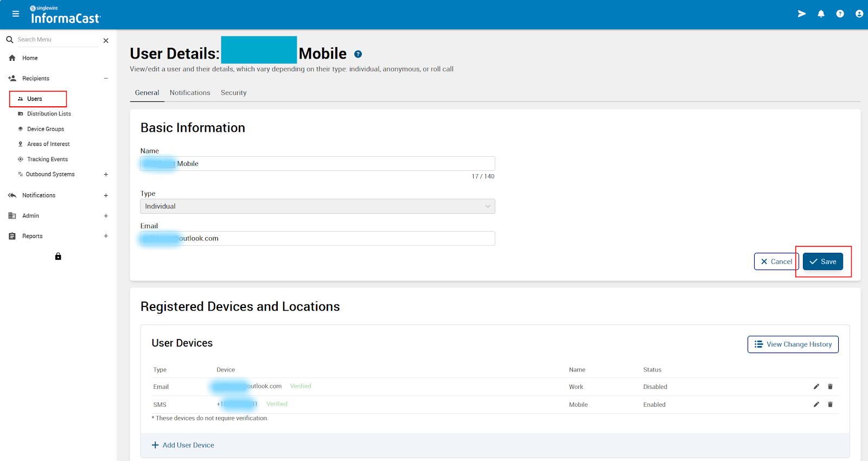
Task: Click the search magnifier icon in sidebar
Action: tap(10, 40)
